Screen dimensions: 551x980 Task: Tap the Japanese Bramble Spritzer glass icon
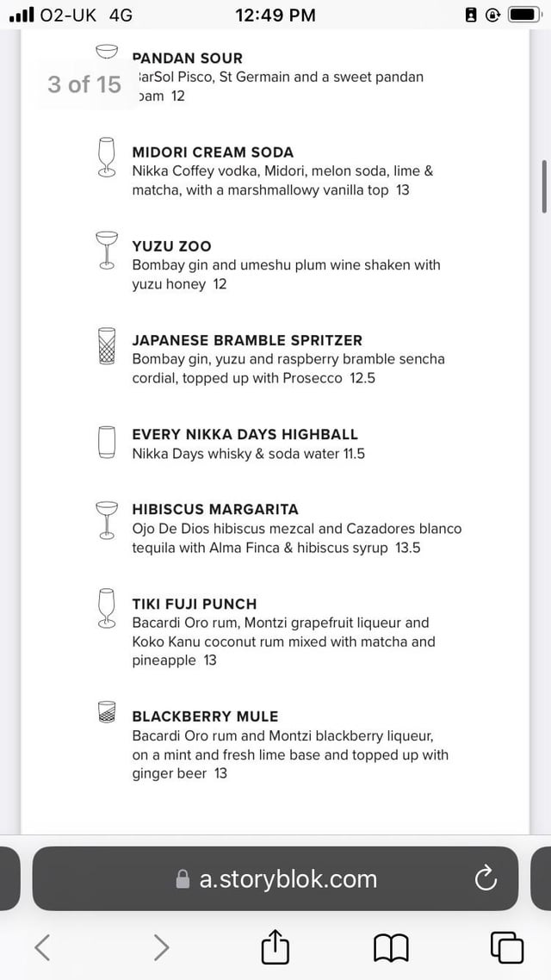pos(107,346)
